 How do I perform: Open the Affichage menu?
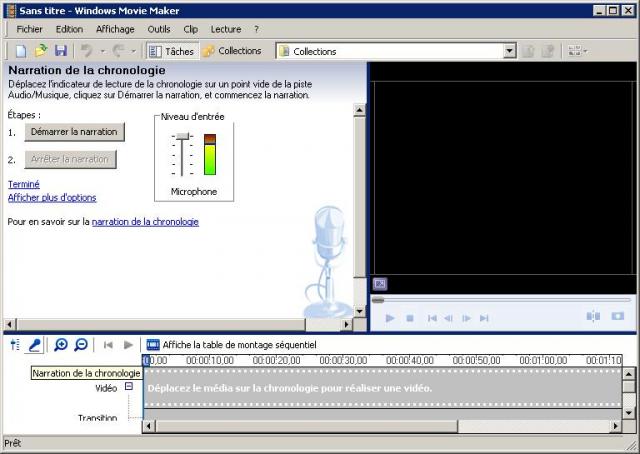point(115,29)
